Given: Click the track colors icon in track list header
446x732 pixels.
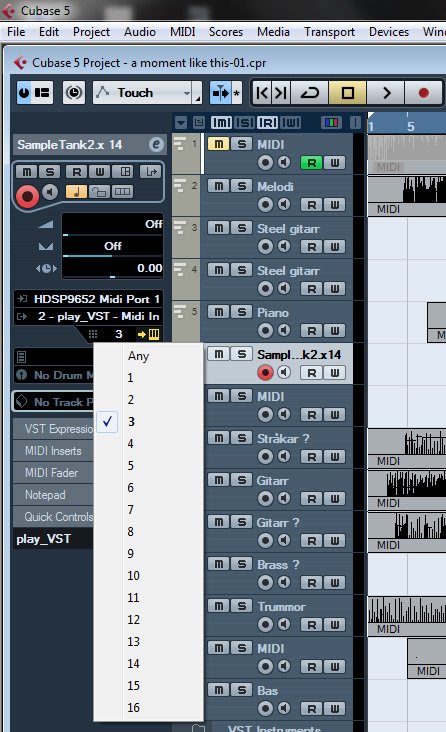Looking at the screenshot, I should coord(331,123).
